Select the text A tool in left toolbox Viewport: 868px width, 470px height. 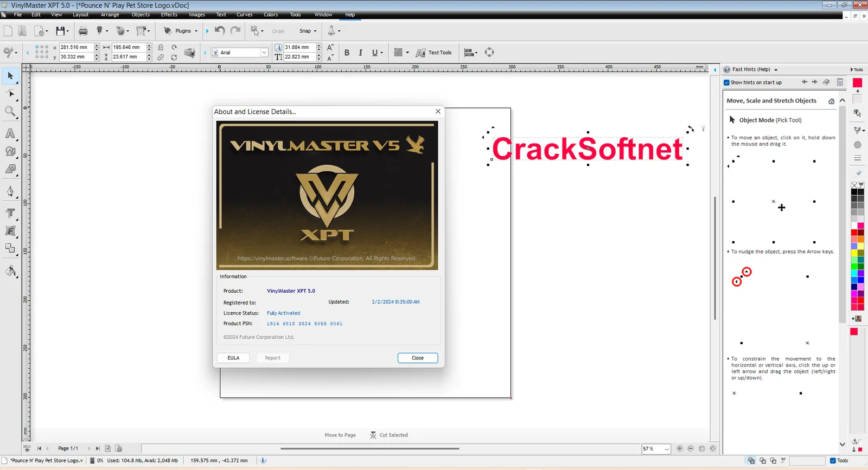[x=10, y=133]
